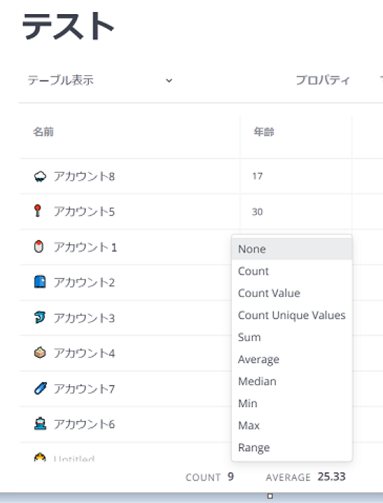The image size is (383, 503).
Task: Click the dolphin icon beside アカウント3
Action: [x=40, y=317]
